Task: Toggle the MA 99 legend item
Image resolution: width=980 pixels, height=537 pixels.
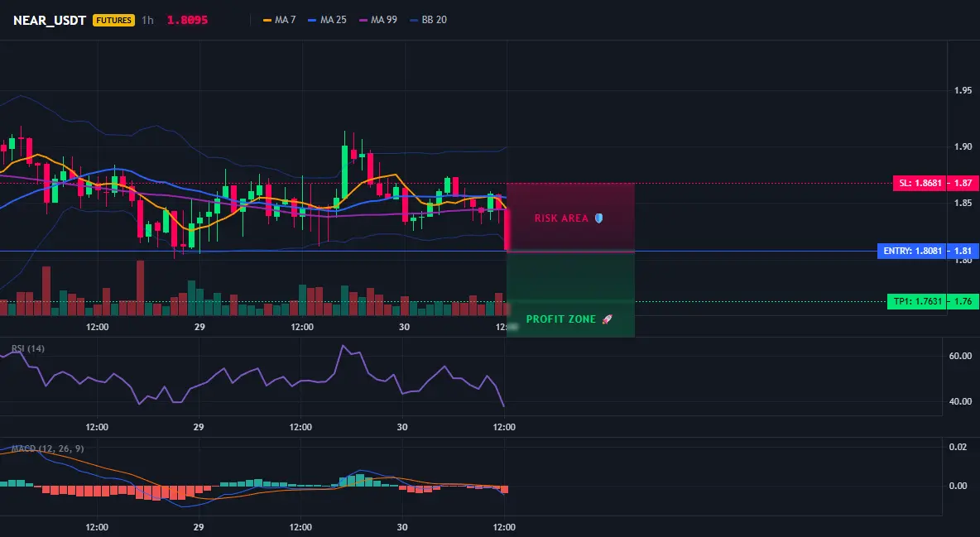Action: [378, 20]
